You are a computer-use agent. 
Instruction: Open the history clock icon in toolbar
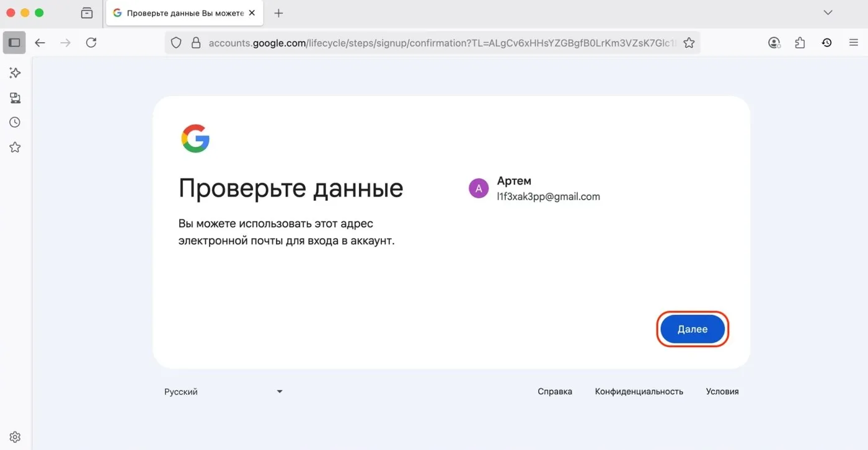[826, 43]
